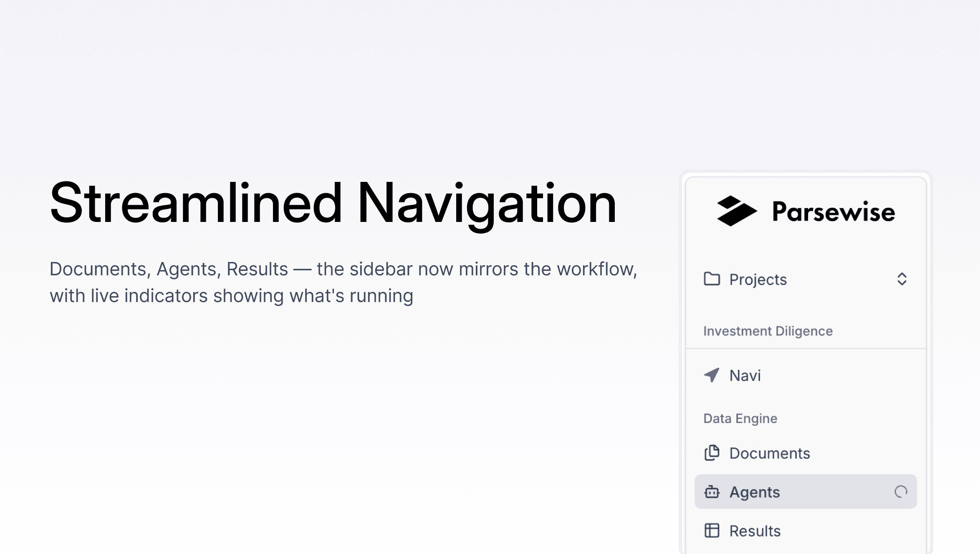Open the Navi menu item
The image size is (980, 554).
point(745,375)
